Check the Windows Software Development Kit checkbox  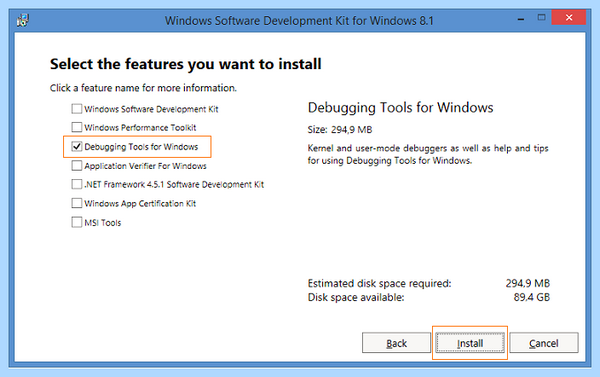click(x=77, y=109)
